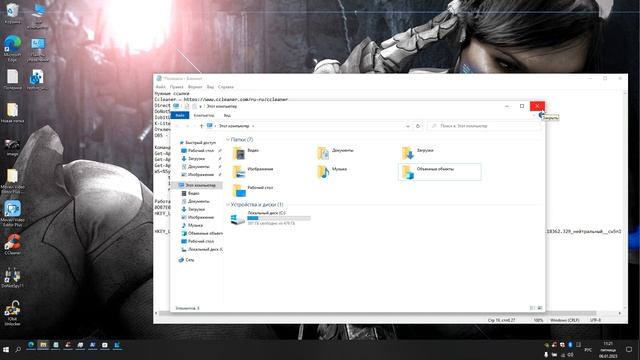Collapse the Папки (7) group
The width and height of the screenshot is (640, 360).
pos(228,140)
